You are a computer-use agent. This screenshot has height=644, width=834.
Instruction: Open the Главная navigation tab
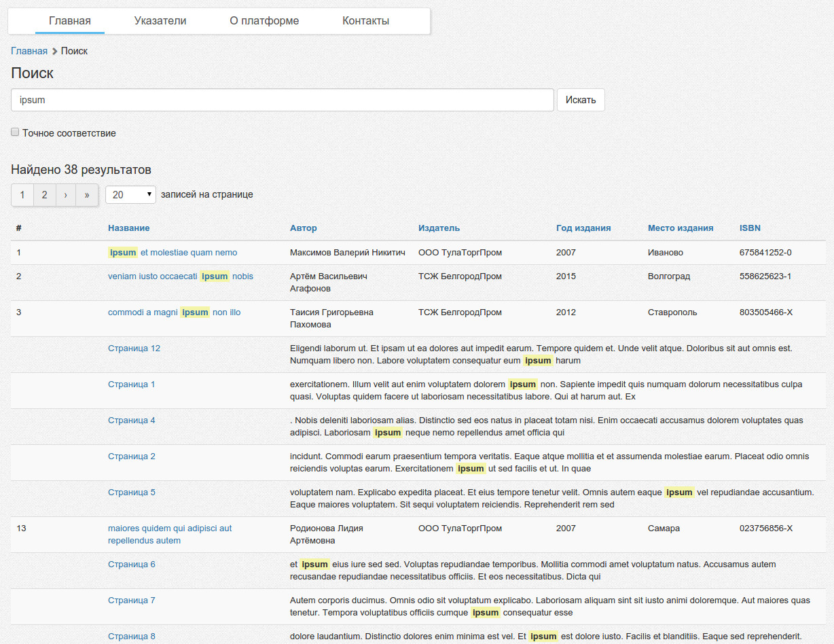(70, 21)
